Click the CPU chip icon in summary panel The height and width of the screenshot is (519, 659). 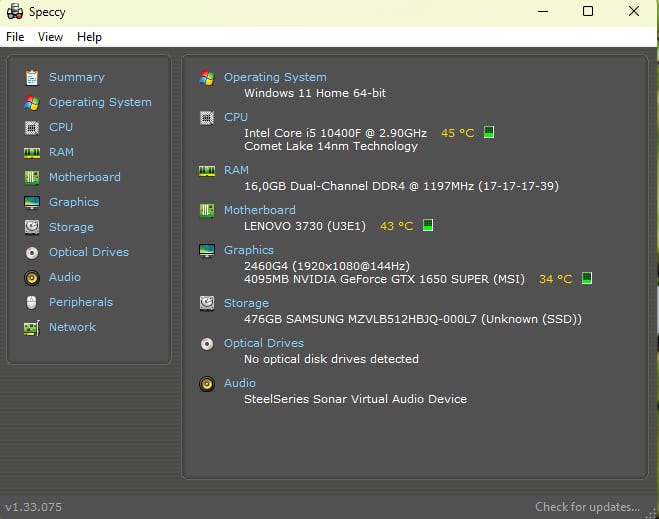(x=207, y=118)
